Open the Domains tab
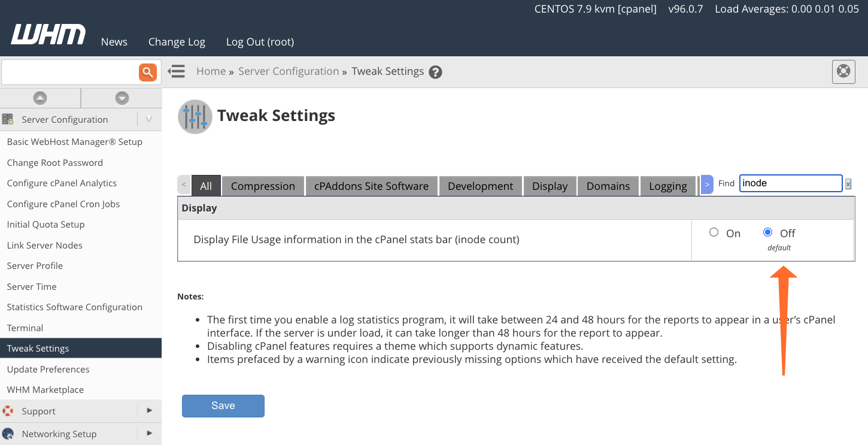Viewport: 868px width, 445px height. (x=608, y=186)
